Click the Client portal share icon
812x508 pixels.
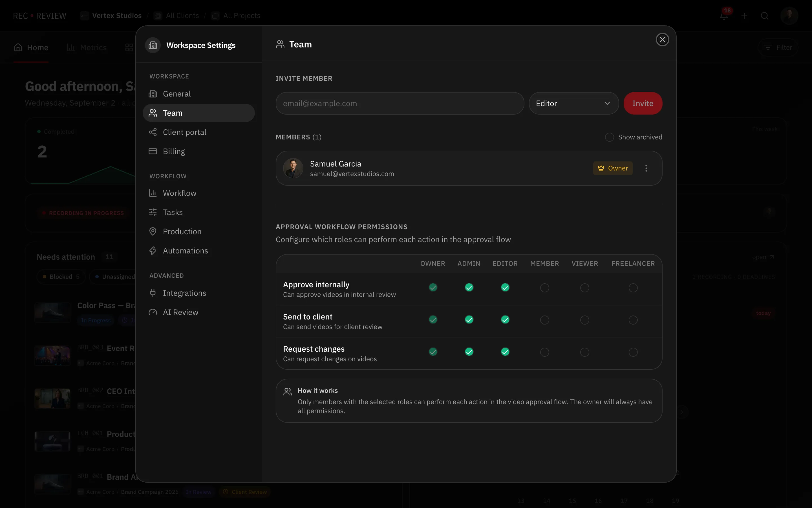pos(153,132)
